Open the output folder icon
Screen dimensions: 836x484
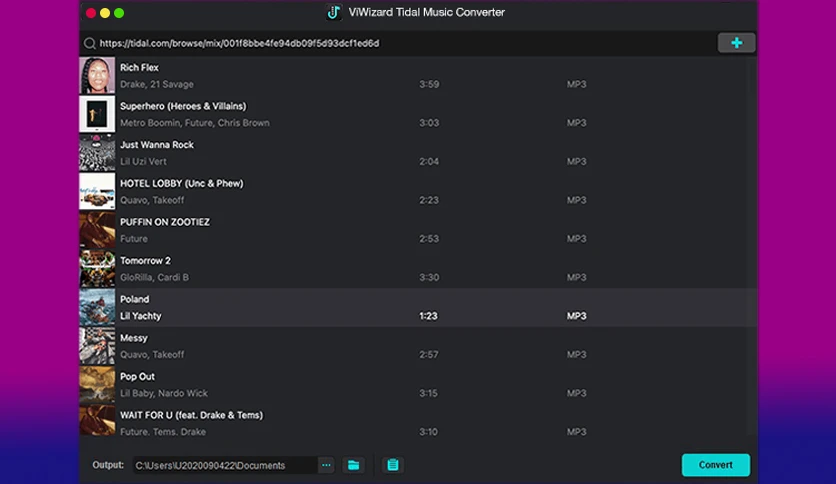pyautogui.click(x=353, y=465)
